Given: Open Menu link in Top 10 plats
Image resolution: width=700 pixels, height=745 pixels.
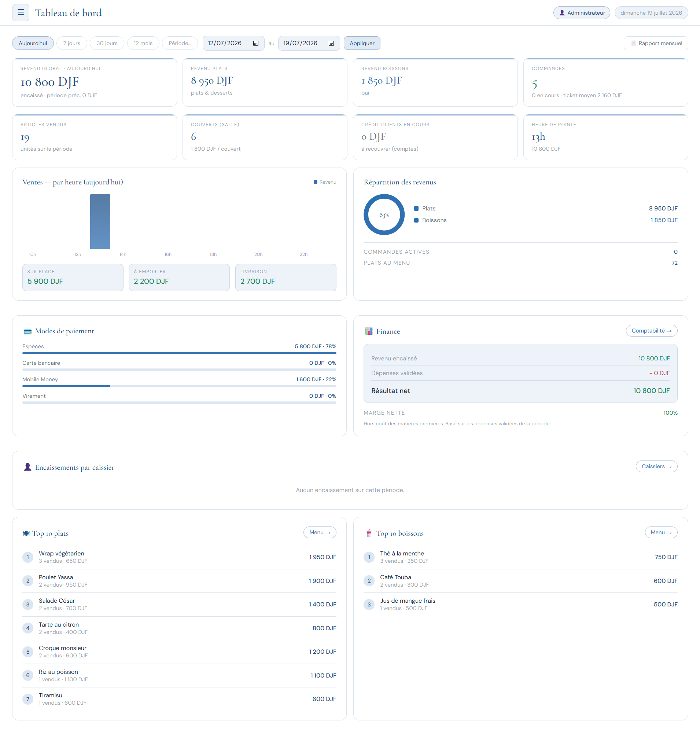Looking at the screenshot, I should tap(320, 532).
